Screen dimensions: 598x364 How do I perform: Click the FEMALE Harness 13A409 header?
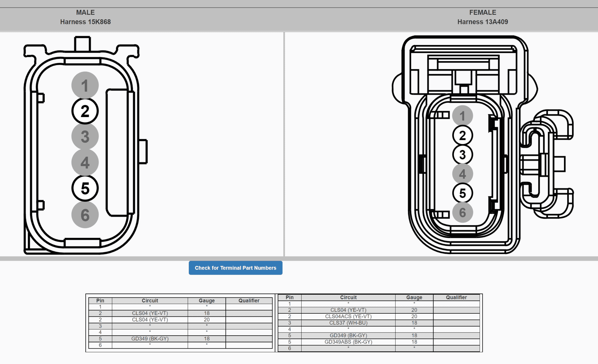pyautogui.click(x=482, y=17)
